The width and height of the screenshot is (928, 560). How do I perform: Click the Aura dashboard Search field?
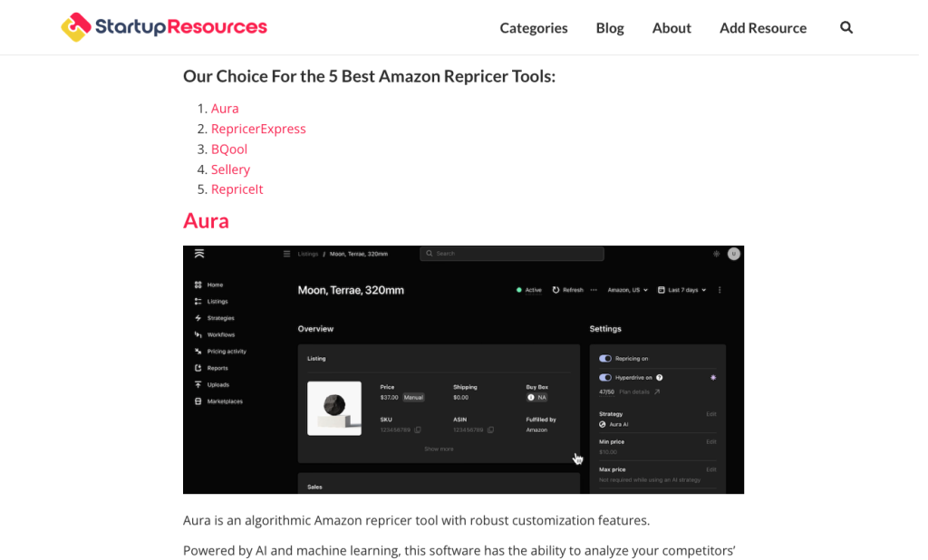tap(511, 254)
